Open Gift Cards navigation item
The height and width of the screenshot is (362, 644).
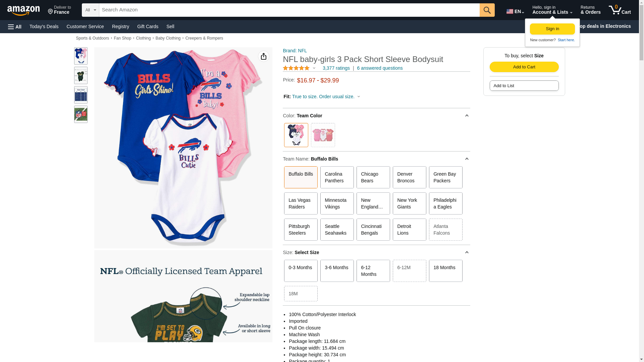(x=148, y=26)
